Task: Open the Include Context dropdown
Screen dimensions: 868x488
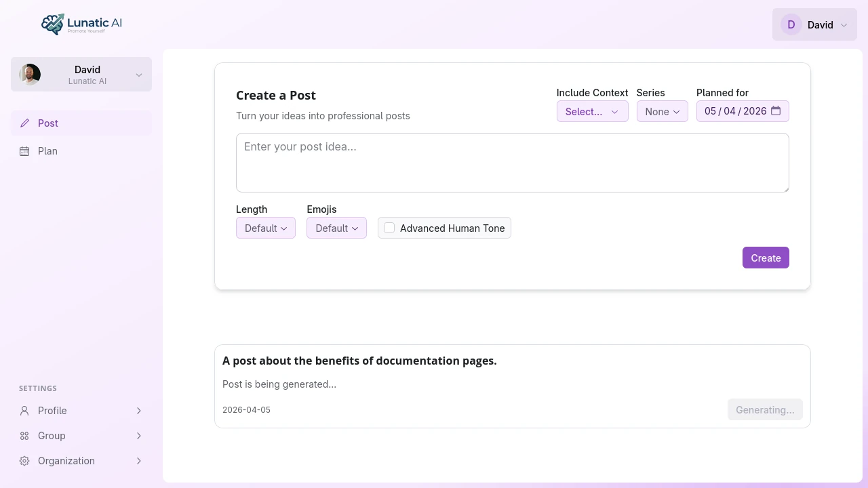Action: tap(592, 111)
